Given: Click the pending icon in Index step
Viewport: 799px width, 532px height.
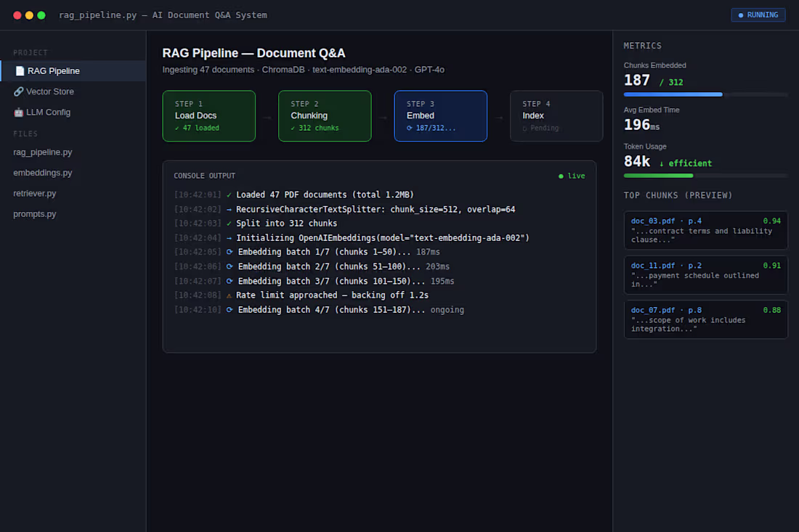Looking at the screenshot, I should tap(525, 128).
